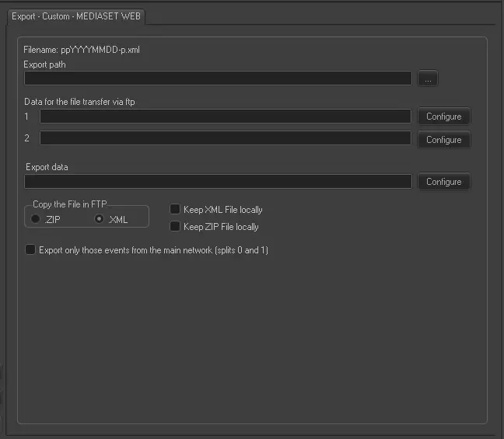The image size is (504, 439).
Task: Click the 'Export data' label
Action: pyautogui.click(x=47, y=167)
